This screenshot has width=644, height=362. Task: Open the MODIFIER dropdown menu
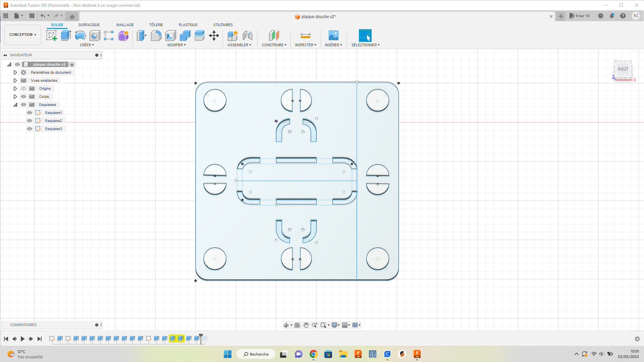(x=176, y=45)
